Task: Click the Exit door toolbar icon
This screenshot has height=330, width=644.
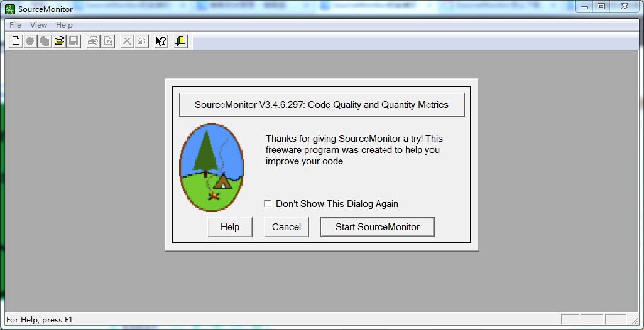Action: point(181,41)
